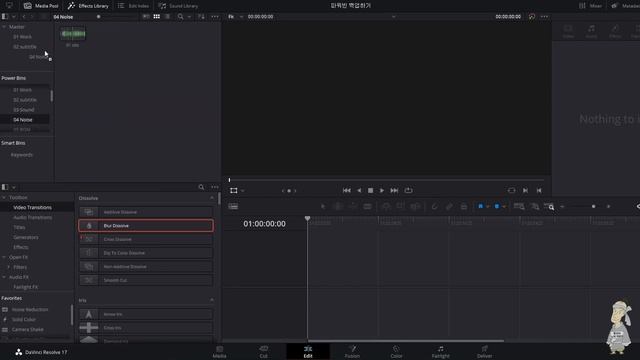Viewport: 640px width, 360px height.
Task: Click the Mark In viewer icon
Action: 525,191
